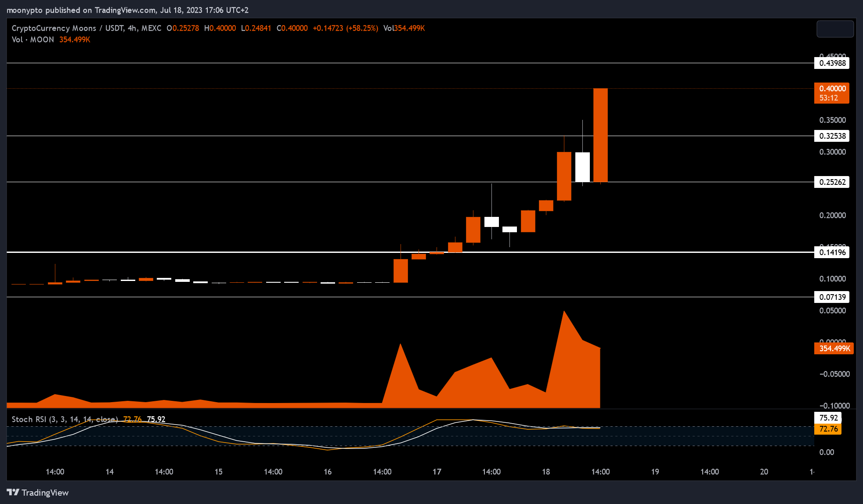Click the date label 18 on time axis
This screenshot has width=863, height=504.
[546, 472]
